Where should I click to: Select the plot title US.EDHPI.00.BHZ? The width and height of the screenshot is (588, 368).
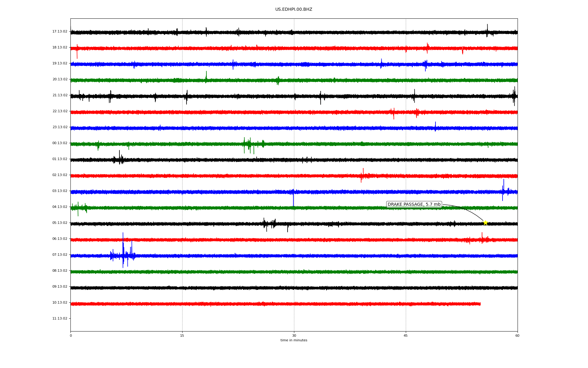point(294,10)
